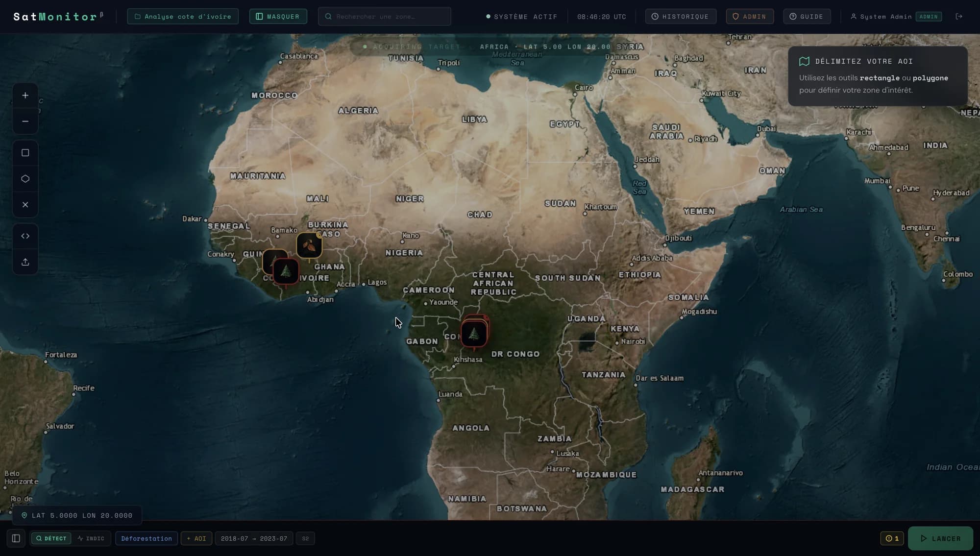
Task: Clear drawing with the X tool
Action: click(25, 205)
